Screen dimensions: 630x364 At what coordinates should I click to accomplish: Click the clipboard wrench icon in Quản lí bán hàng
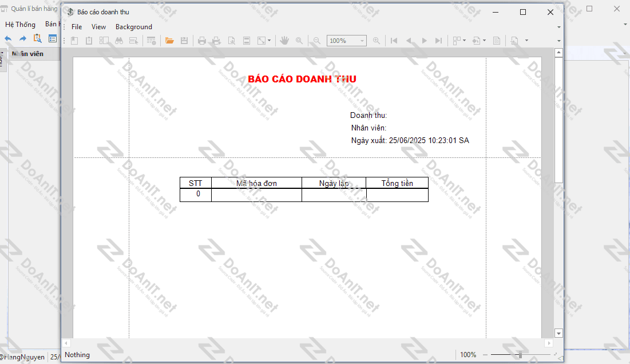click(x=37, y=38)
